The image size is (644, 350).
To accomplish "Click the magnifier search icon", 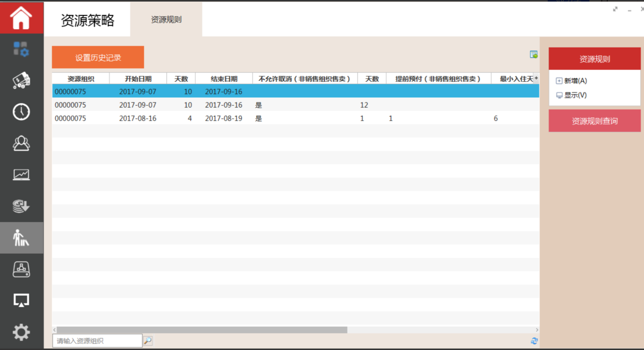I will coord(148,341).
